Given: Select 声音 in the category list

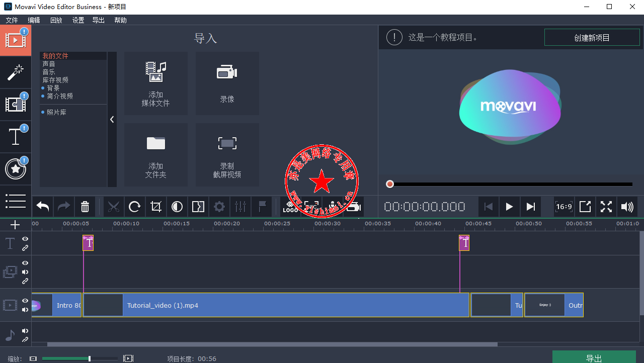Looking at the screenshot, I should (49, 64).
